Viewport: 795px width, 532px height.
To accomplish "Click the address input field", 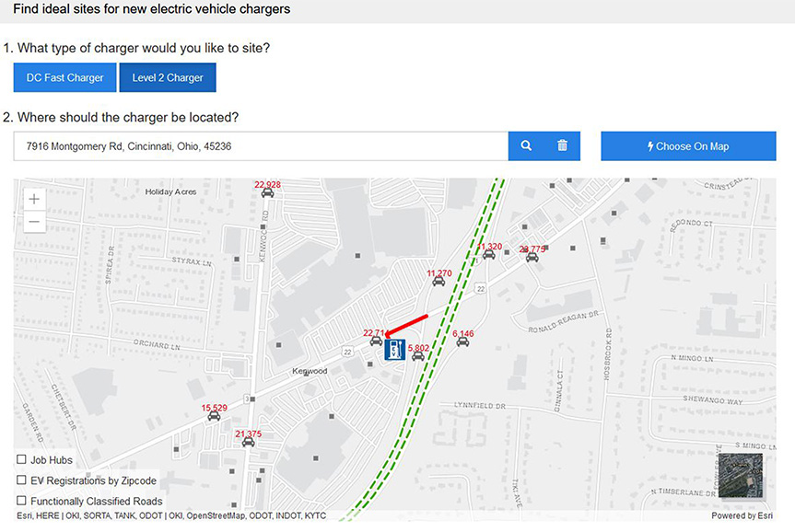I will click(258, 145).
